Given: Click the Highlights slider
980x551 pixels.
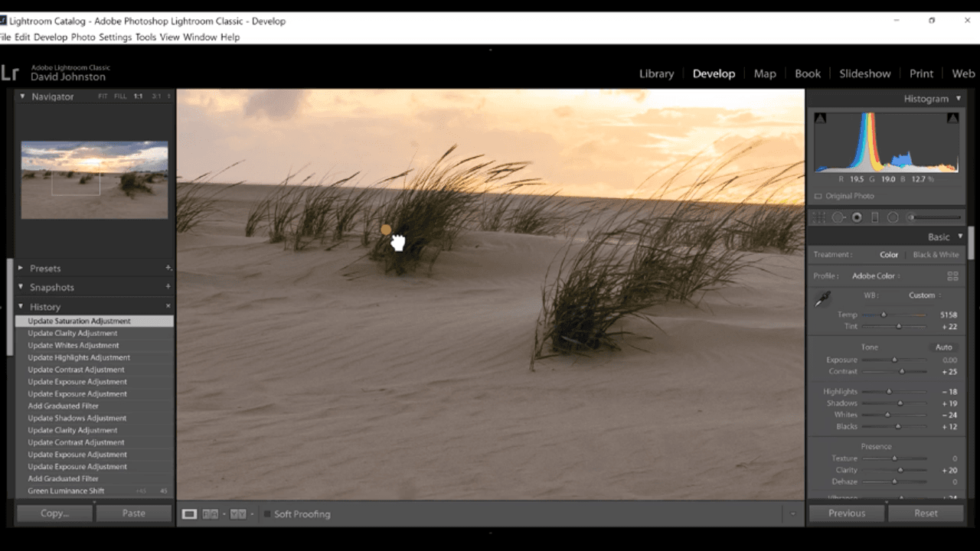Looking at the screenshot, I should pyautogui.click(x=893, y=391).
